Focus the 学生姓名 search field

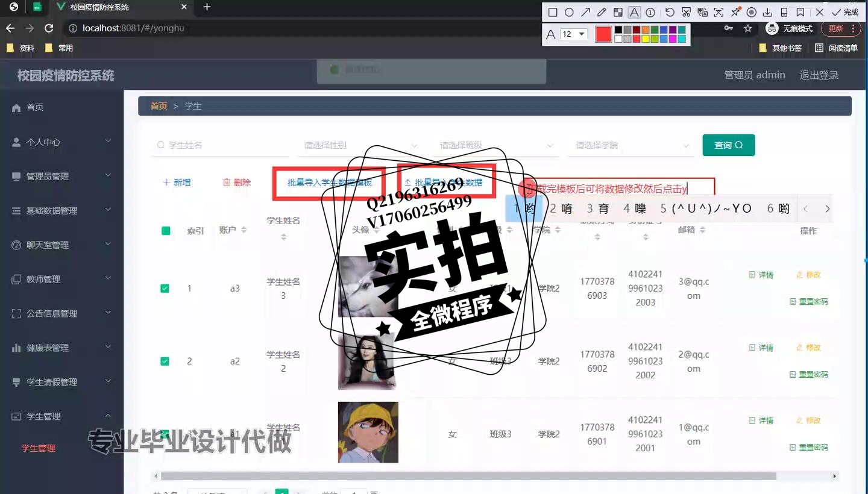[220, 145]
